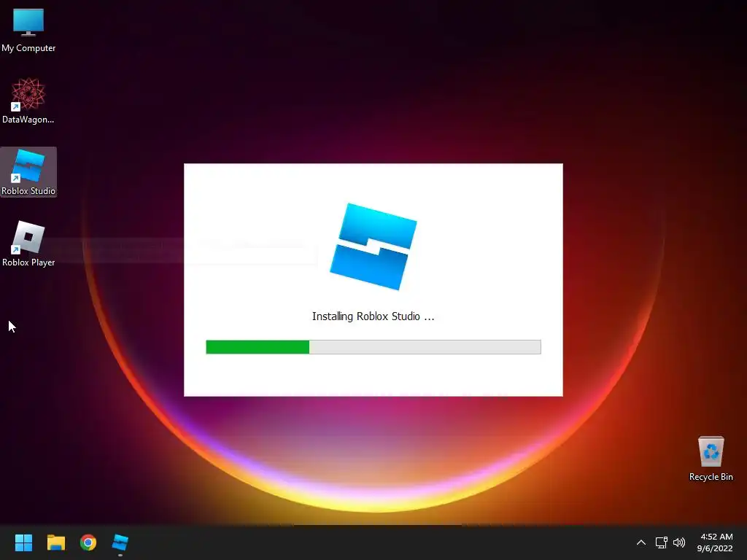Image resolution: width=747 pixels, height=560 pixels.
Task: Open the volume speaker tray icon
Action: (679, 542)
